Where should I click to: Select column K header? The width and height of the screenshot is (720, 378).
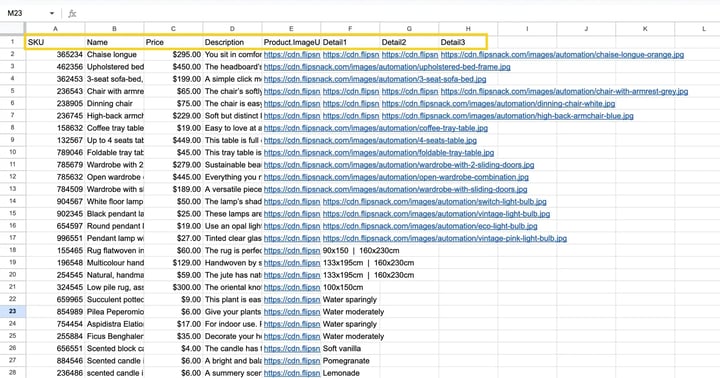point(645,28)
